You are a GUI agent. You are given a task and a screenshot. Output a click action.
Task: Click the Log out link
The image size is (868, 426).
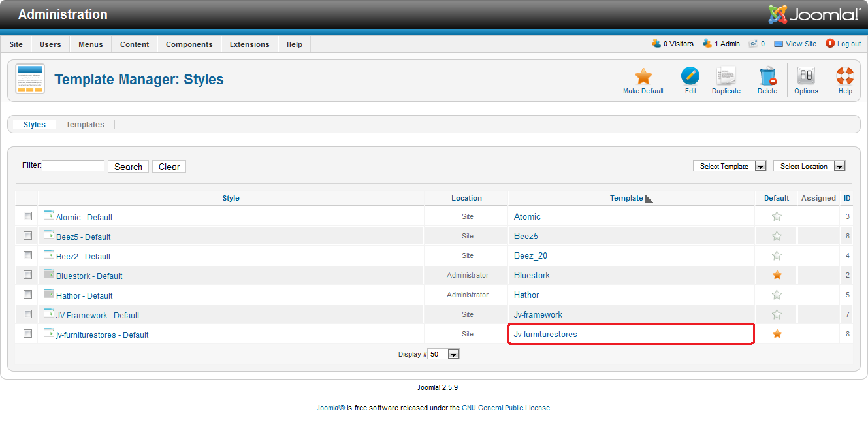tap(849, 44)
